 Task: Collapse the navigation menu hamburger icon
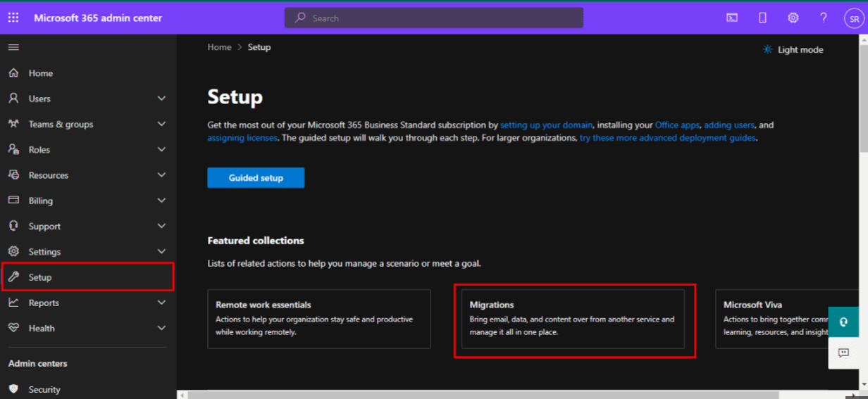(13, 47)
